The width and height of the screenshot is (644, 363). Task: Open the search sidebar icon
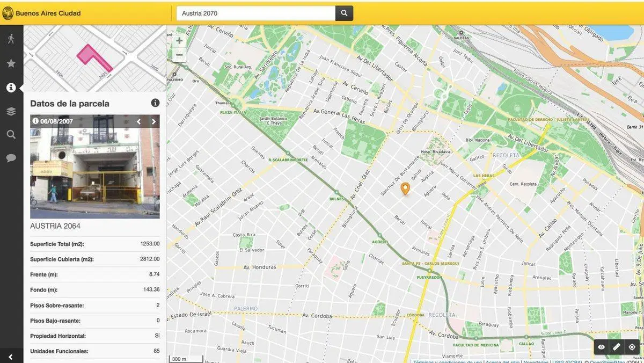tap(11, 134)
